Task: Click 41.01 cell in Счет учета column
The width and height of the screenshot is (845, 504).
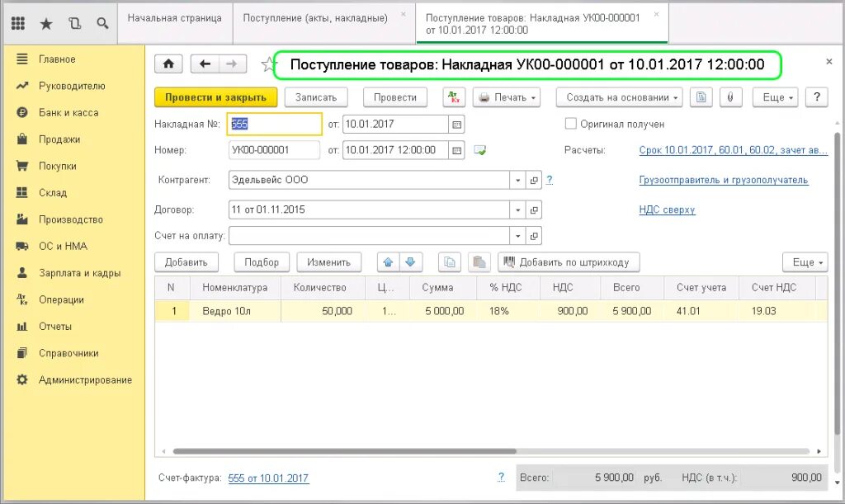Action: 701,311
